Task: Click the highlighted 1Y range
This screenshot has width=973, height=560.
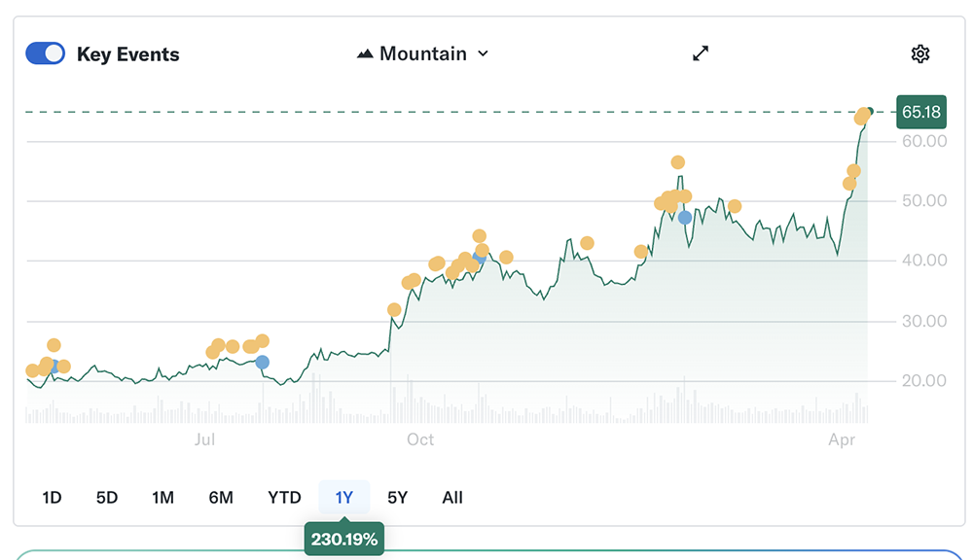Action: (344, 497)
